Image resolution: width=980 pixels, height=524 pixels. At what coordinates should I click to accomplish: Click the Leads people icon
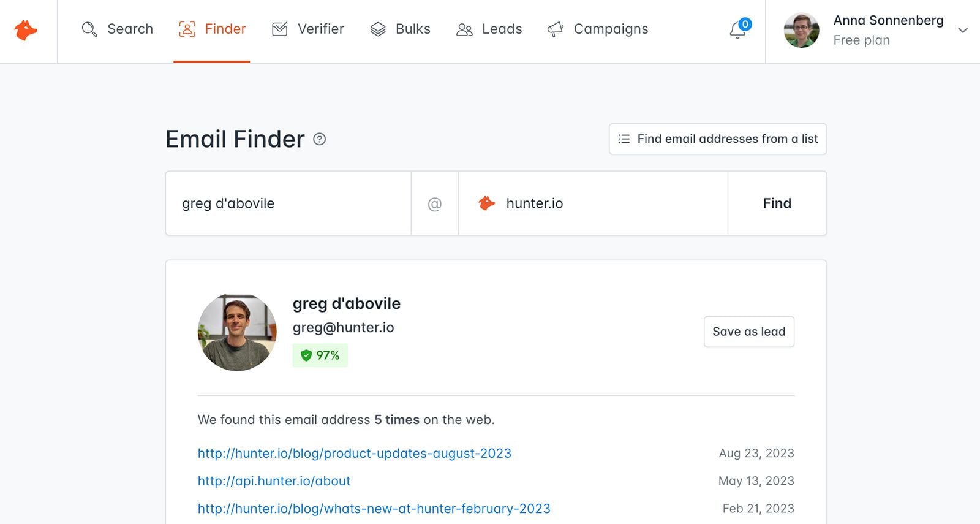click(x=464, y=29)
